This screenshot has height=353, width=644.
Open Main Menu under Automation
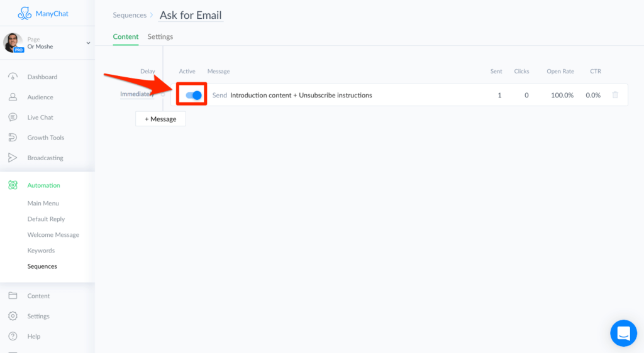click(x=43, y=204)
